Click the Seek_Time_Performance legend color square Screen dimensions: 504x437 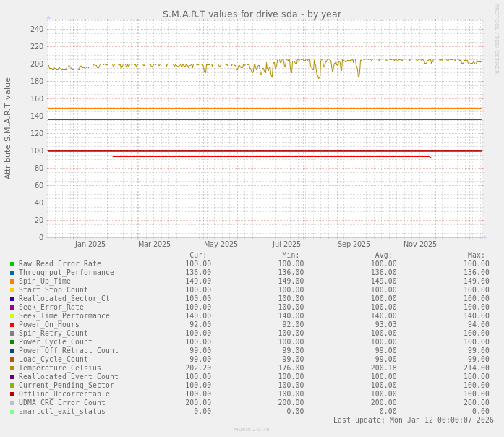12,316
